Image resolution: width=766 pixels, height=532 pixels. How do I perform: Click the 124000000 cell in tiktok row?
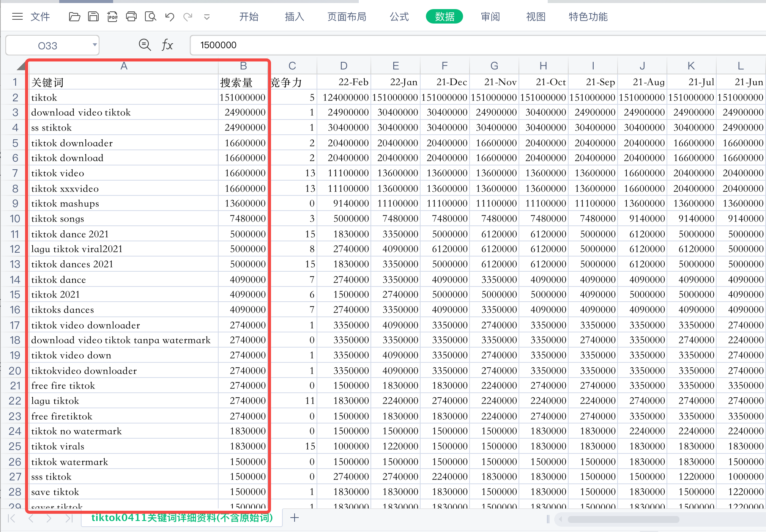click(344, 98)
